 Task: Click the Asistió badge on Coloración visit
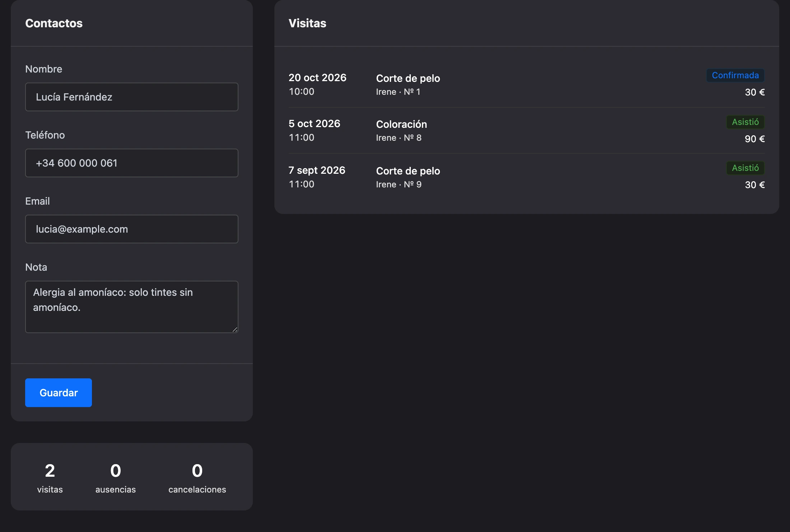click(745, 122)
